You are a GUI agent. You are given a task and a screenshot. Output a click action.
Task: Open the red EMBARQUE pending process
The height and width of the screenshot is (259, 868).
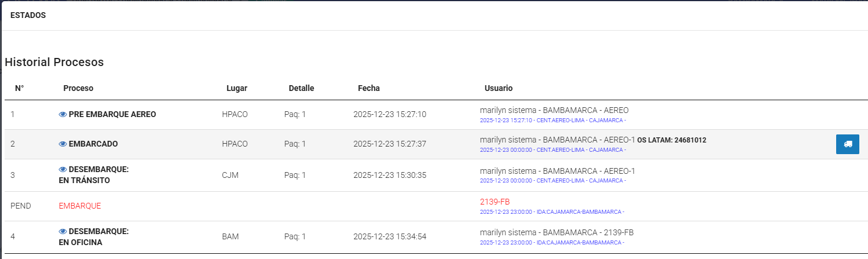[80, 206]
